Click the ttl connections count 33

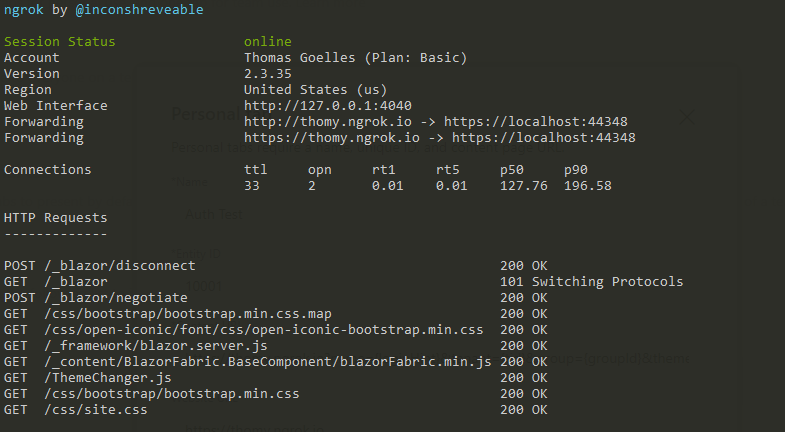tap(252, 186)
